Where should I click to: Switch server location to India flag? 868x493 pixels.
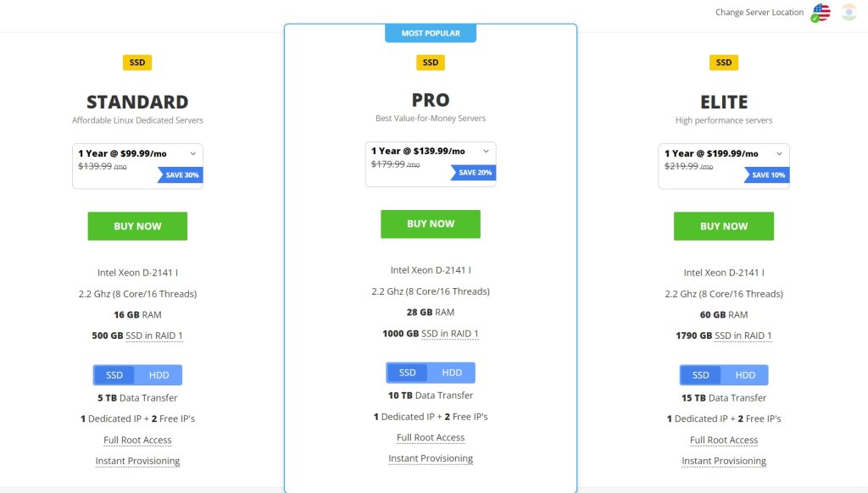849,13
